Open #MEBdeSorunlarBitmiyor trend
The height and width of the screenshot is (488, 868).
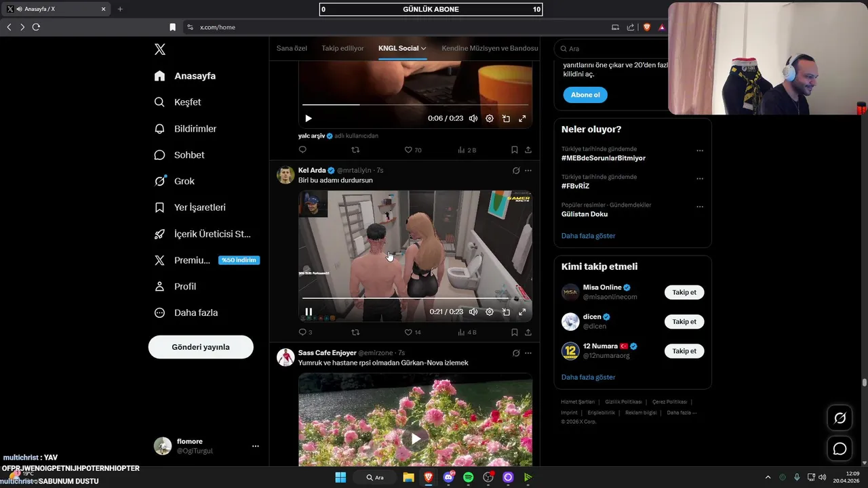pyautogui.click(x=604, y=158)
